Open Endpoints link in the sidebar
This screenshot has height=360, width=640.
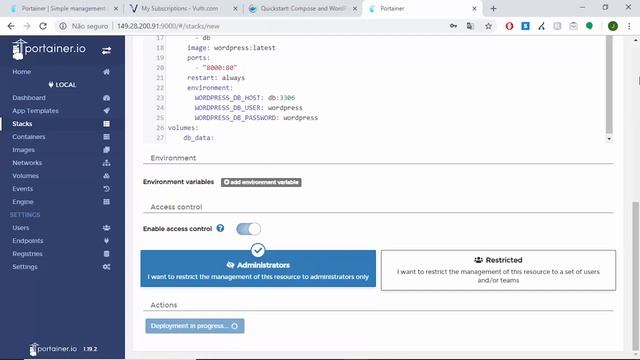[27, 241]
